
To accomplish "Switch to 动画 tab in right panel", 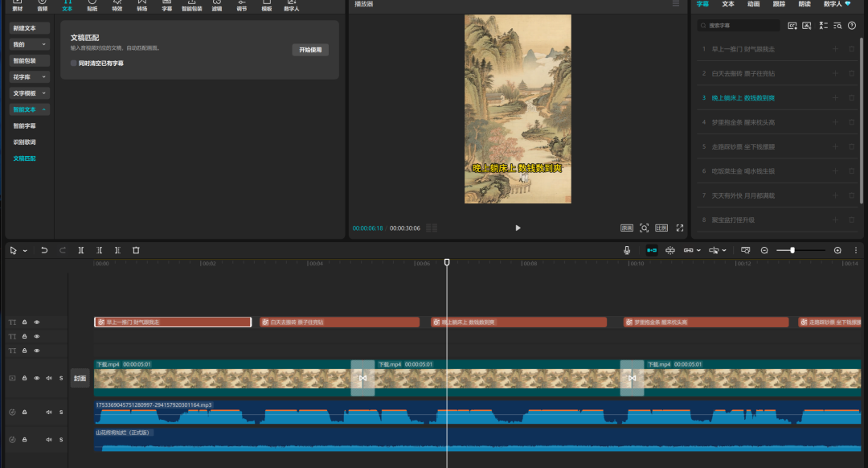I will point(753,4).
